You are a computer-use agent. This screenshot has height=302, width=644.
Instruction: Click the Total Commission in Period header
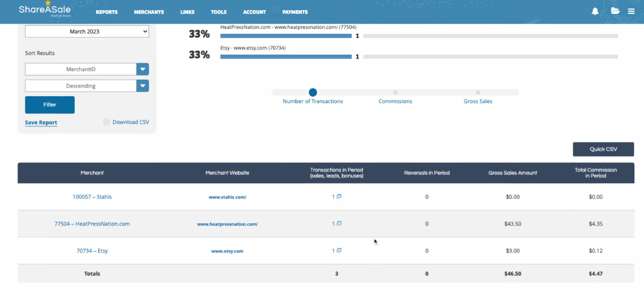(x=596, y=173)
